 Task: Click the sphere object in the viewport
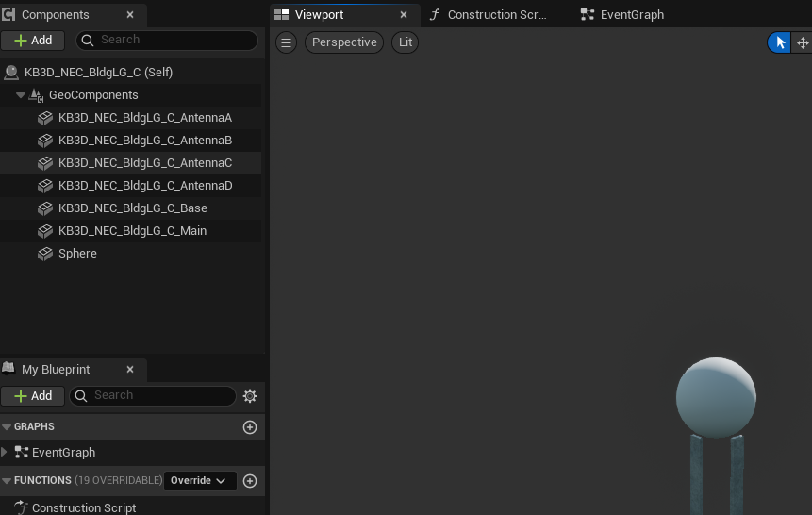[716, 397]
